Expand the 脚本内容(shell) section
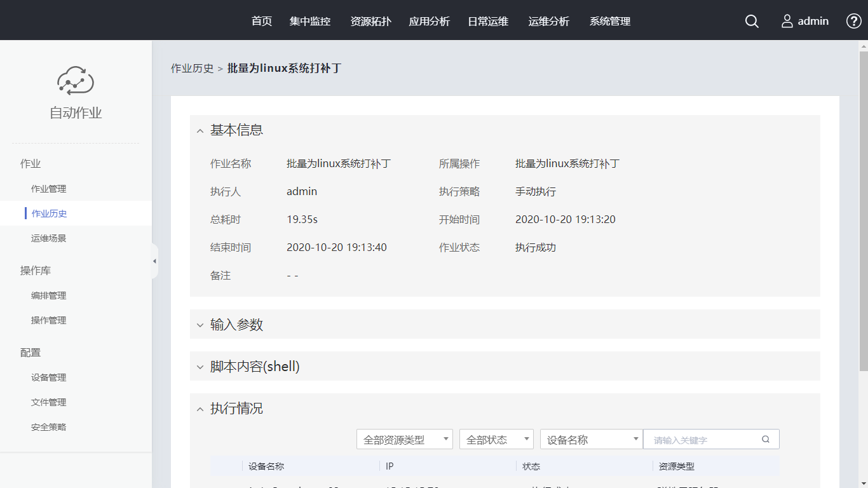868x488 pixels. pos(200,367)
